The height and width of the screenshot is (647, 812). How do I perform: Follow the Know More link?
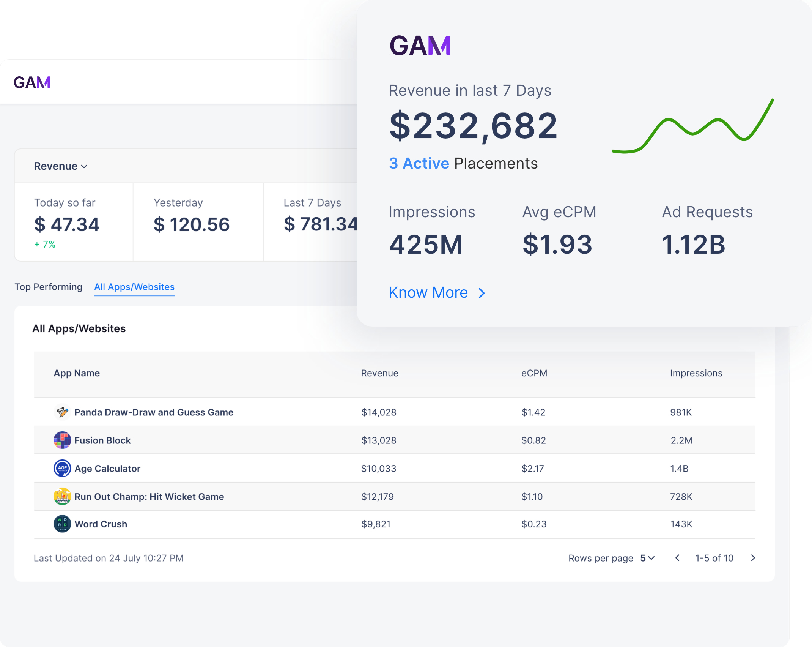437,293
